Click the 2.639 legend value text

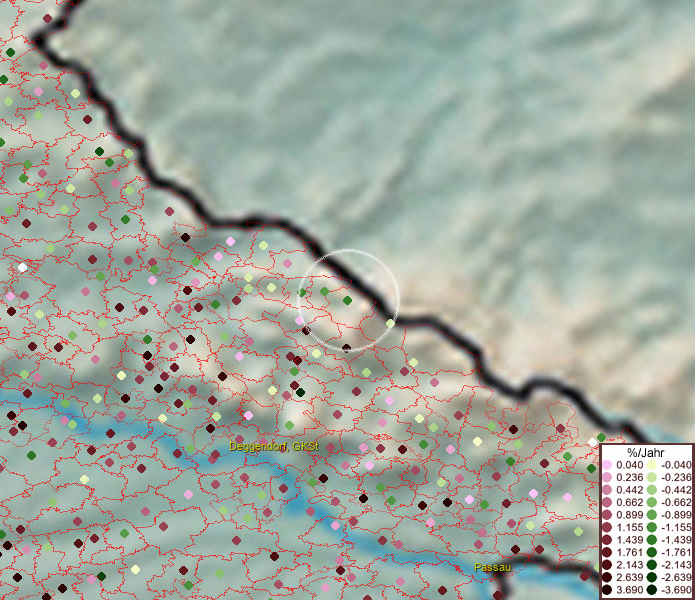coord(629,577)
